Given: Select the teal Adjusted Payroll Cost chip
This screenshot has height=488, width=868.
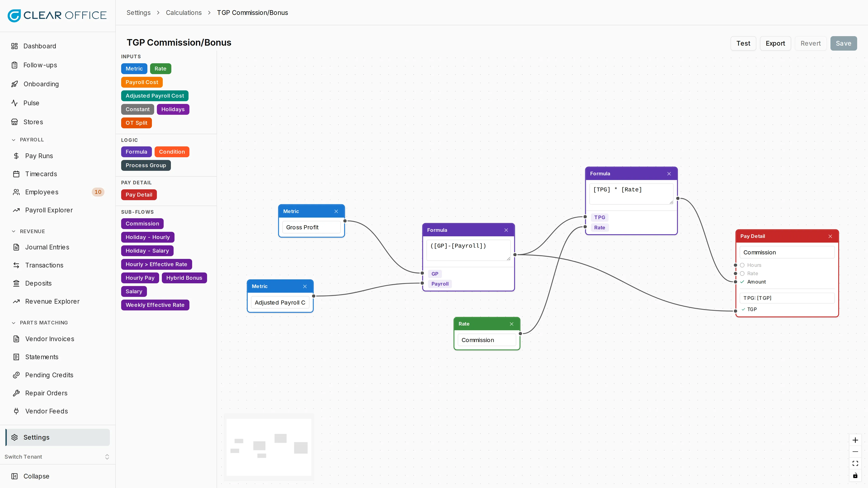Looking at the screenshot, I should pos(155,96).
